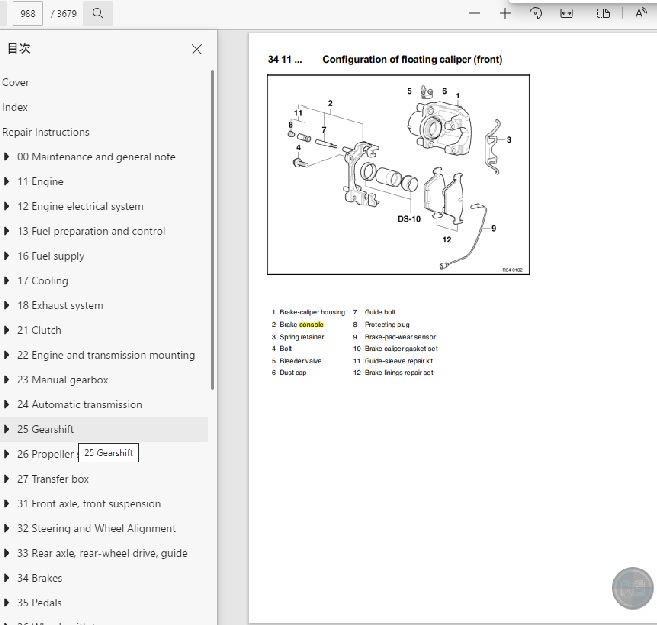Open the Index entry in contents

tap(15, 107)
